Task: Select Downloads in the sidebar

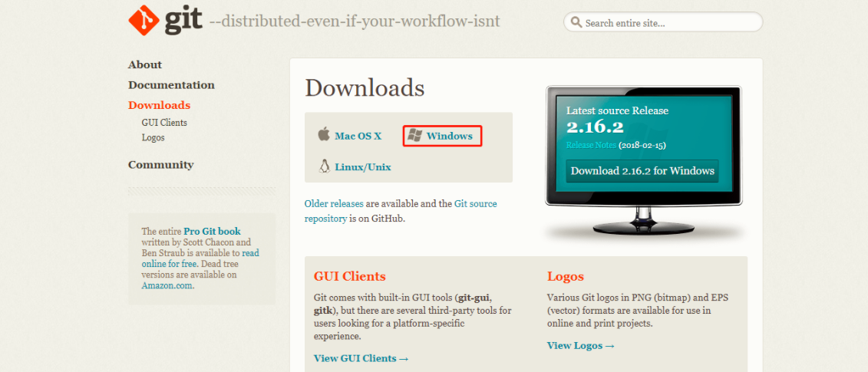Action: 160,105
